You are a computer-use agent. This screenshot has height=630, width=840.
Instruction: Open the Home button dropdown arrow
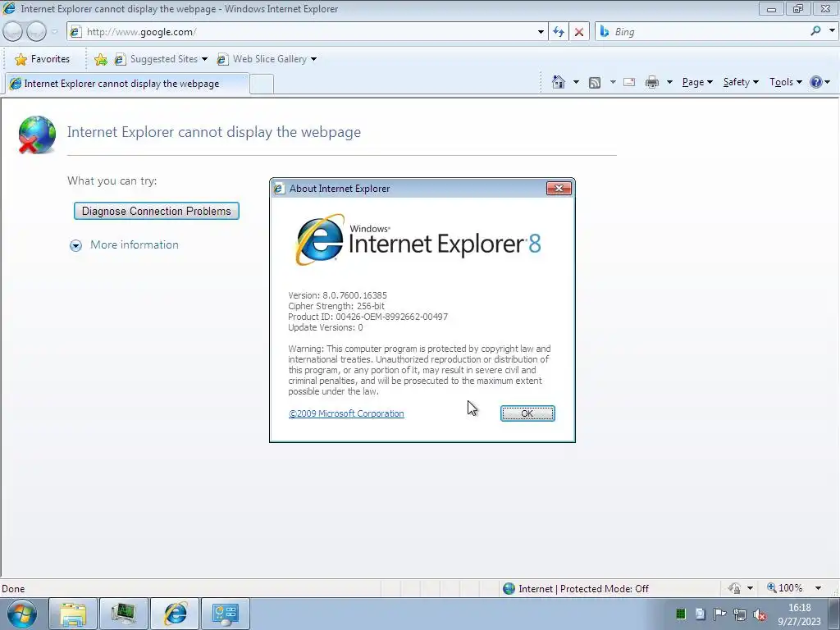(576, 82)
